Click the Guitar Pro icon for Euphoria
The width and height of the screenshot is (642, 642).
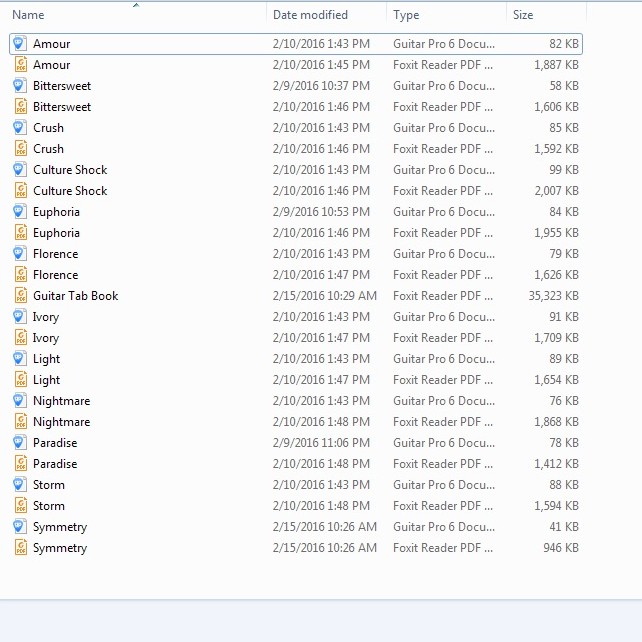pyautogui.click(x=20, y=212)
